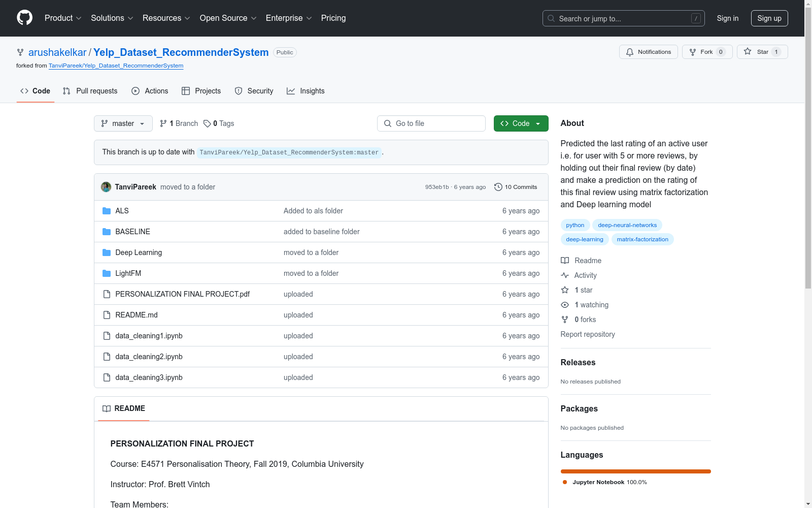The width and height of the screenshot is (812, 508).
Task: Open data_cleaning3.ipynb file
Action: (149, 377)
